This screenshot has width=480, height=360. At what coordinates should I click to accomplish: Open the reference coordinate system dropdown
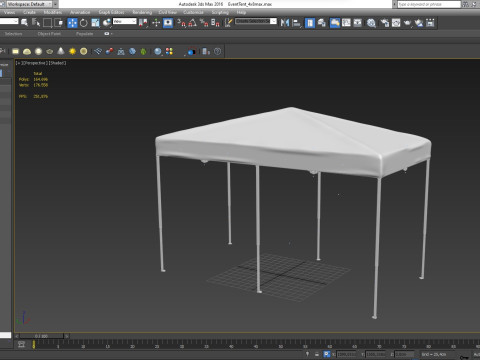pos(125,21)
